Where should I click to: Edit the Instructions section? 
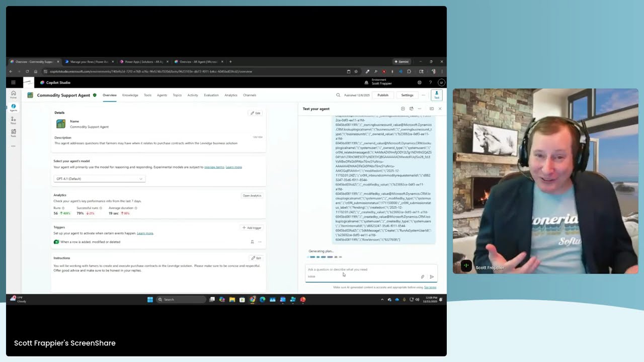point(256,258)
